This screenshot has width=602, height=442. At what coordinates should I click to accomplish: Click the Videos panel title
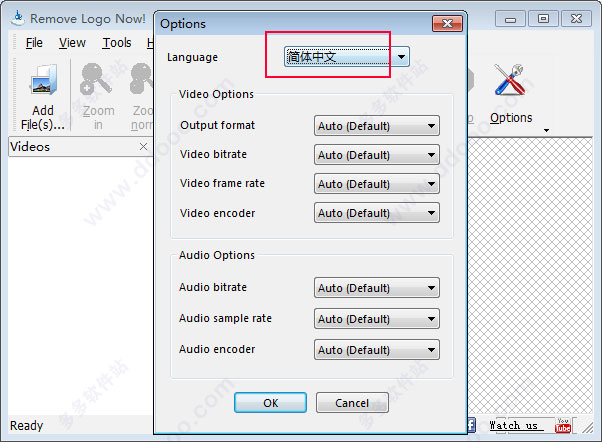coord(30,147)
